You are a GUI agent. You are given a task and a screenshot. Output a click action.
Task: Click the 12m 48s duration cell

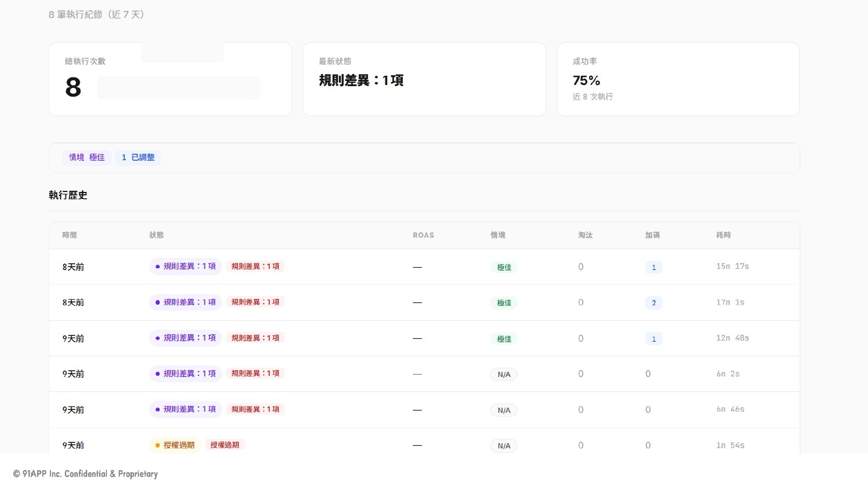point(733,338)
